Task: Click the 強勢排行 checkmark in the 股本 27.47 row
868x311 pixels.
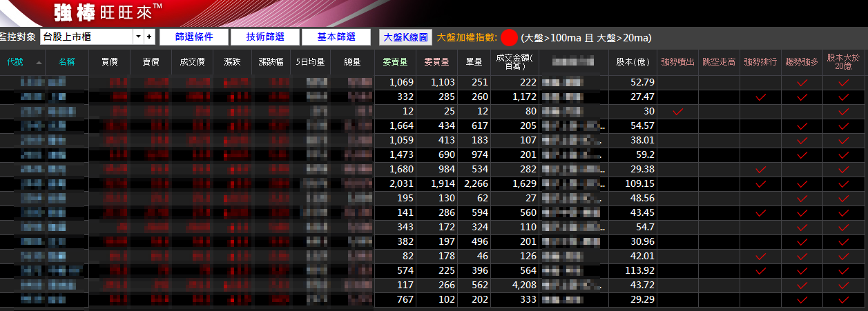Action: click(x=760, y=97)
